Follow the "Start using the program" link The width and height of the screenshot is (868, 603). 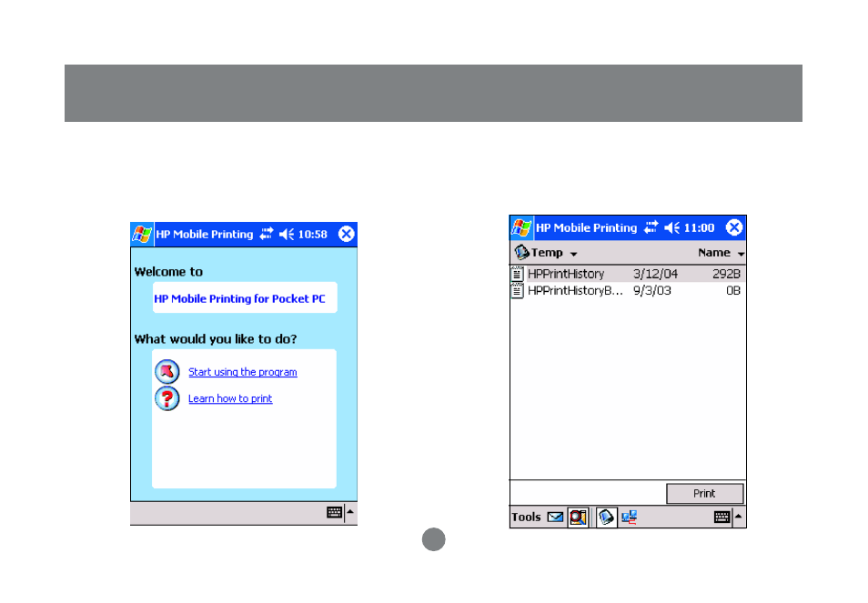242,372
